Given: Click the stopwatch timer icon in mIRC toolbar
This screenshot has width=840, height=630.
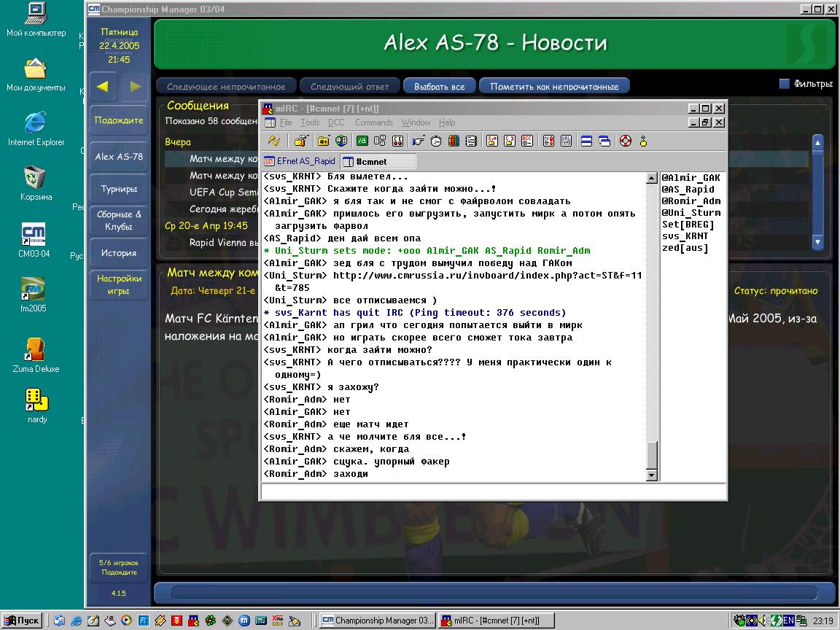Looking at the screenshot, I should (x=436, y=141).
